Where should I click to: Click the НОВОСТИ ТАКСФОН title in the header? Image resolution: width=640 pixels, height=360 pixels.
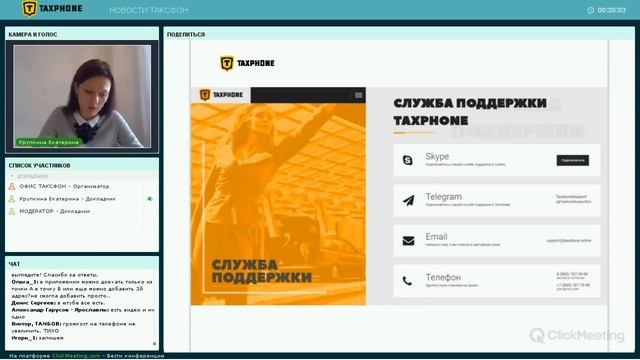(149, 10)
